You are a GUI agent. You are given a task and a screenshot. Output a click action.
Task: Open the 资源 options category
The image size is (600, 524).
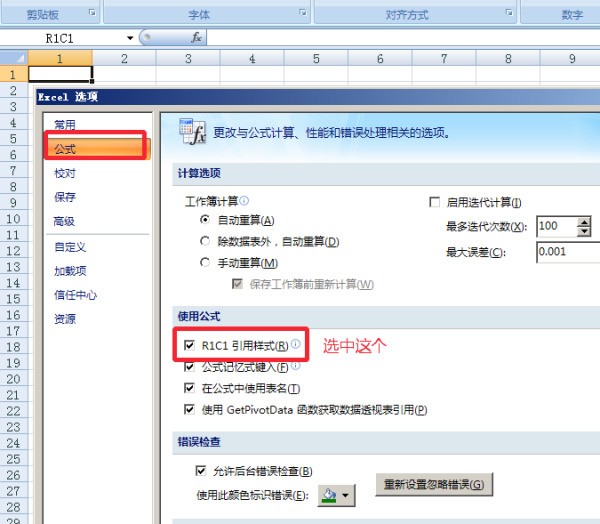click(65, 319)
